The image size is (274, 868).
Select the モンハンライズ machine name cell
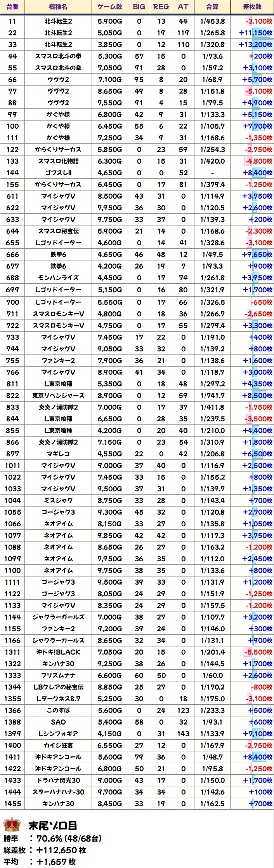58,278
